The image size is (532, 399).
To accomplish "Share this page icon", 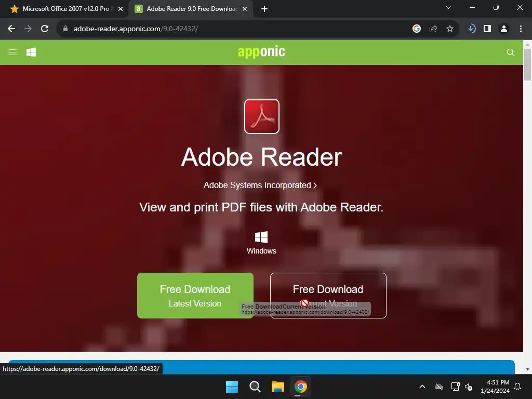I will (x=433, y=29).
